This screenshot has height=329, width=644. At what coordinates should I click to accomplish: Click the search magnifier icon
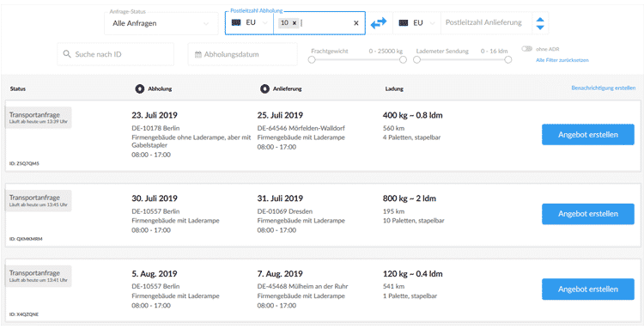pyautogui.click(x=67, y=54)
